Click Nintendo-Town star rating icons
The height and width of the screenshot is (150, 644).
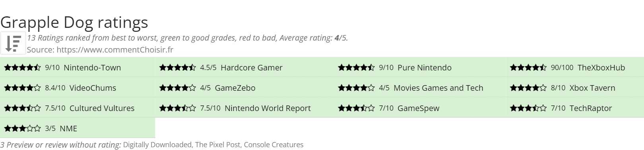coord(22,68)
